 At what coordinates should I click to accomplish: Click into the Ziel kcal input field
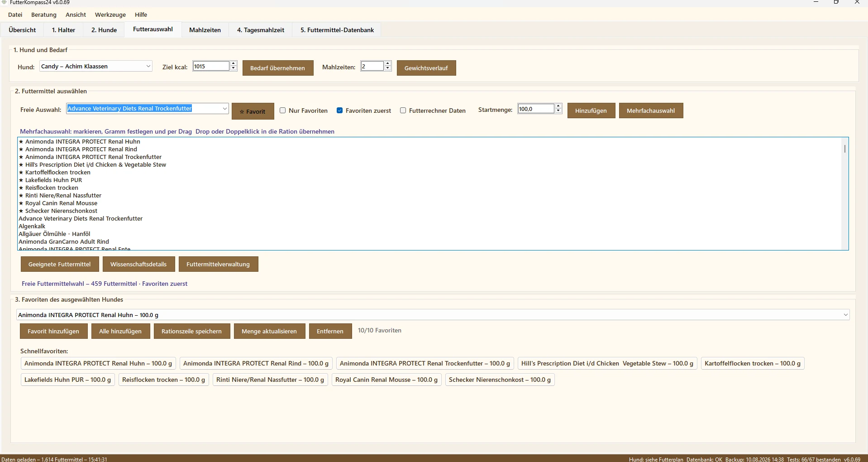point(211,66)
